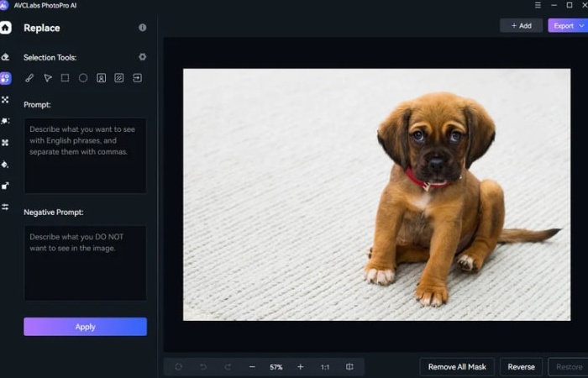588x378 pixels.
Task: Open the hamburger menu in title bar
Action: pyautogui.click(x=538, y=5)
